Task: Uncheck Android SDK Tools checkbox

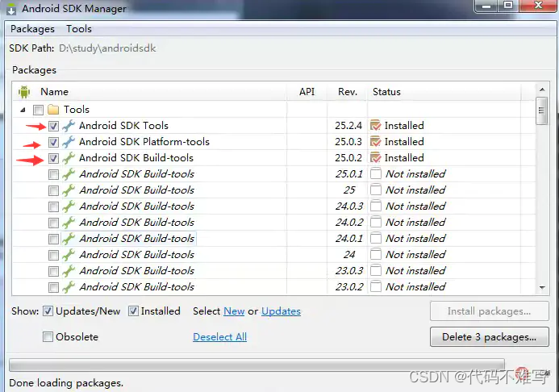Action: [53, 126]
